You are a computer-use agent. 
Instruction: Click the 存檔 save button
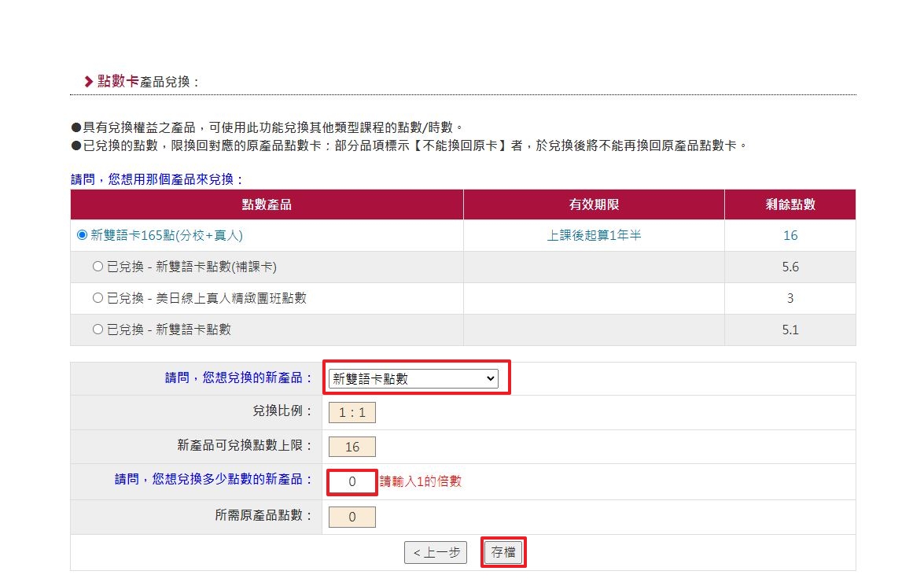pyautogui.click(x=503, y=552)
